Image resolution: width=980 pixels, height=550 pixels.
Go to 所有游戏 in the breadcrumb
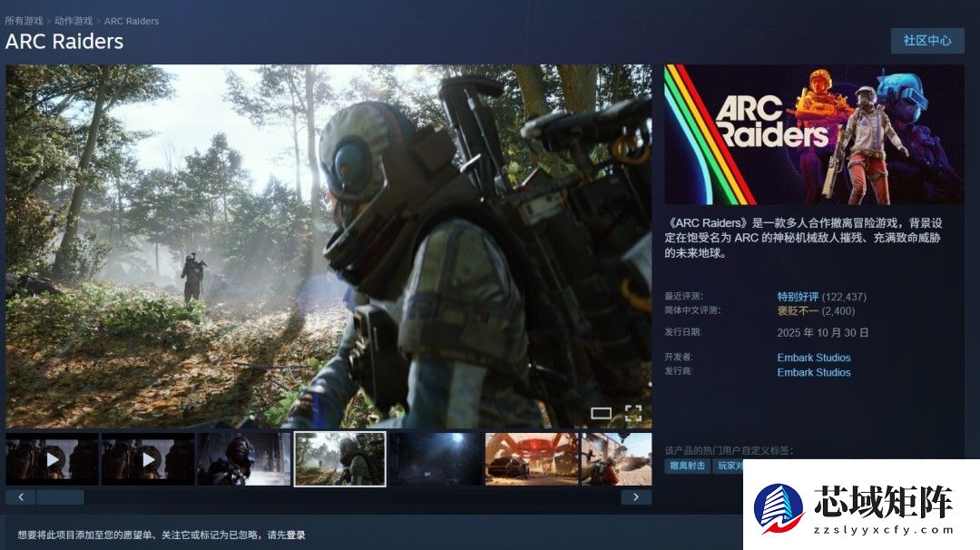[x=26, y=20]
